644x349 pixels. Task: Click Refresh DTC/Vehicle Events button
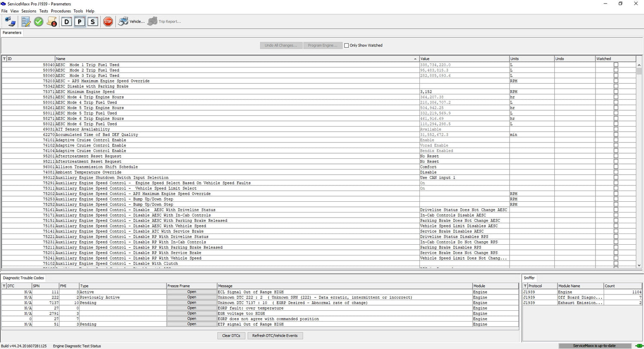click(275, 336)
